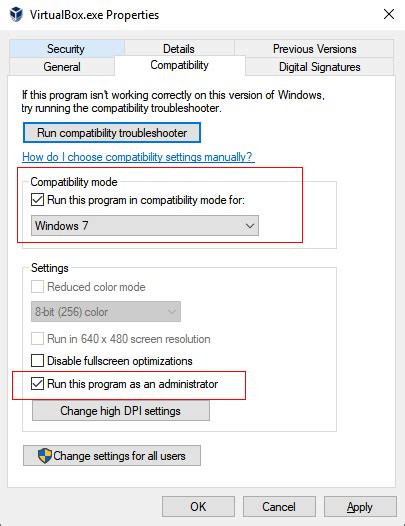Click the chevron arrow of Windows 7 combo box

[x=249, y=226]
